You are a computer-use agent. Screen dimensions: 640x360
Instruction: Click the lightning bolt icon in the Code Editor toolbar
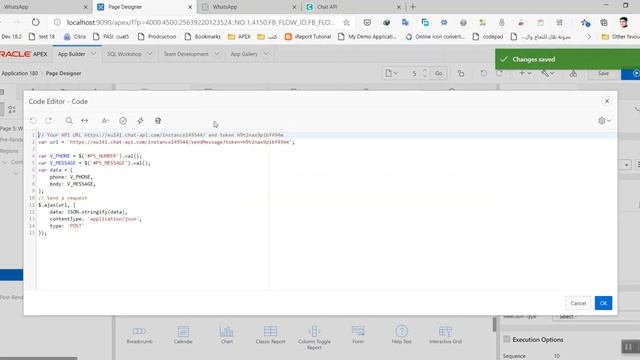pyautogui.click(x=140, y=120)
